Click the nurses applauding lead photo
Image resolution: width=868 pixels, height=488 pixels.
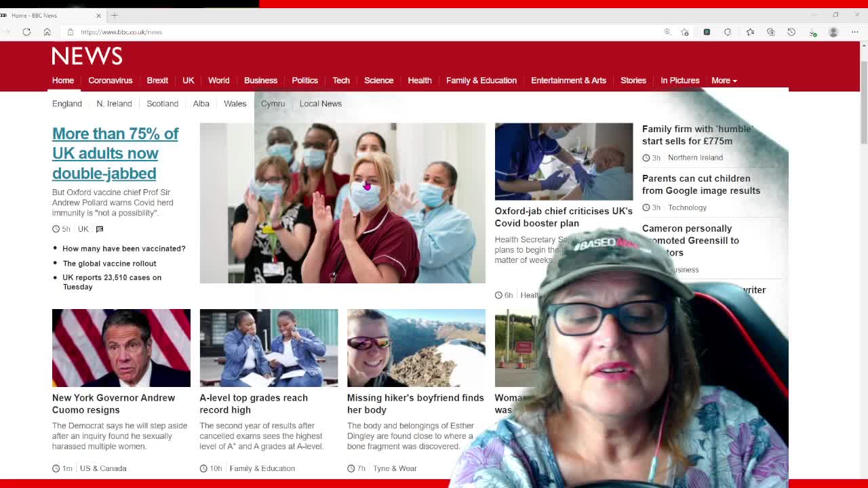[342, 203]
